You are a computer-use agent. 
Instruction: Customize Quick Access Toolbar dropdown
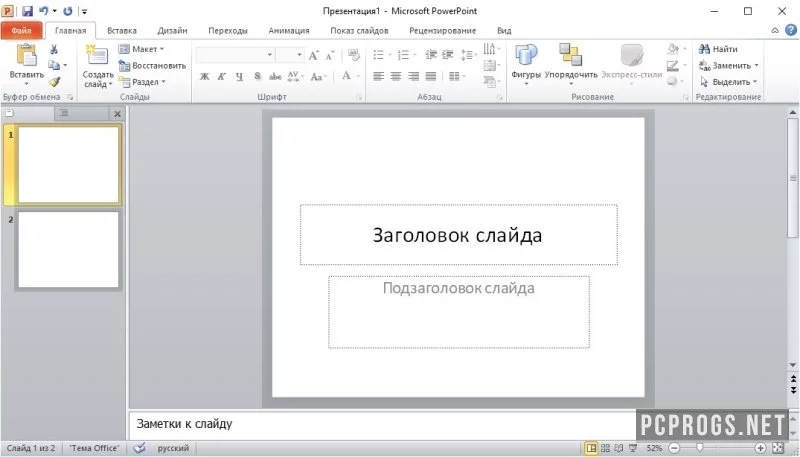tap(84, 11)
